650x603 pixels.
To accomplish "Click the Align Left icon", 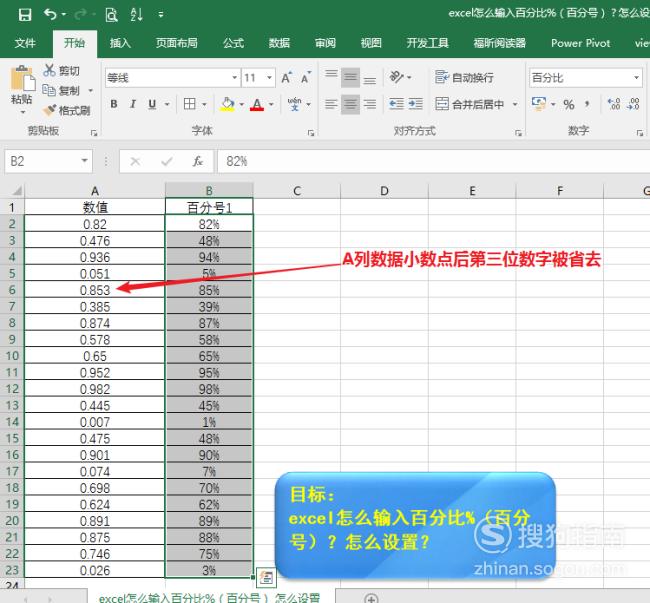I will 331,104.
